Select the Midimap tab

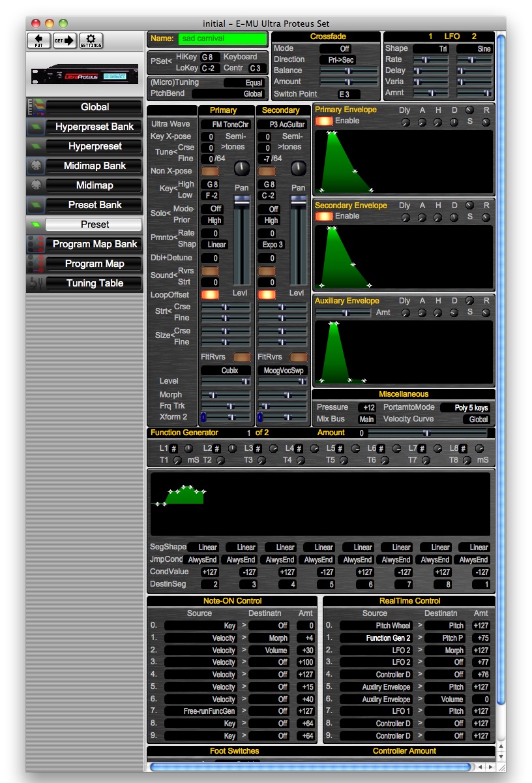95,185
